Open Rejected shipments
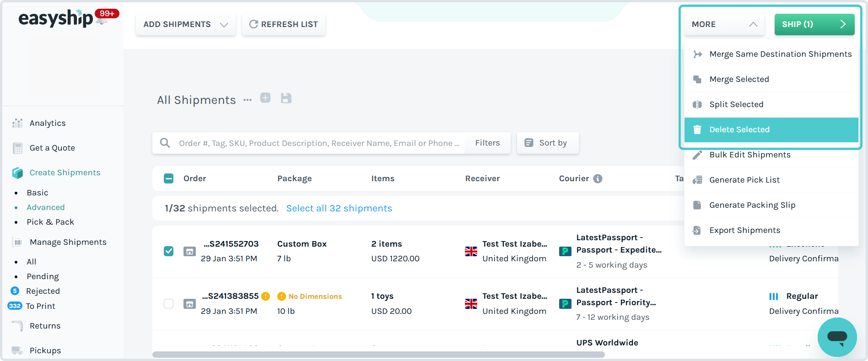Image resolution: width=868 pixels, height=361 pixels. 43,291
